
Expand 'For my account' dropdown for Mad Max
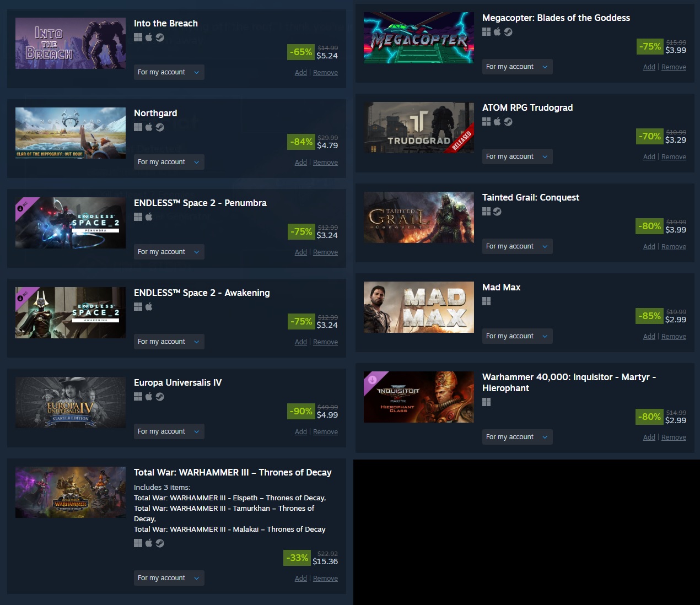pos(518,336)
